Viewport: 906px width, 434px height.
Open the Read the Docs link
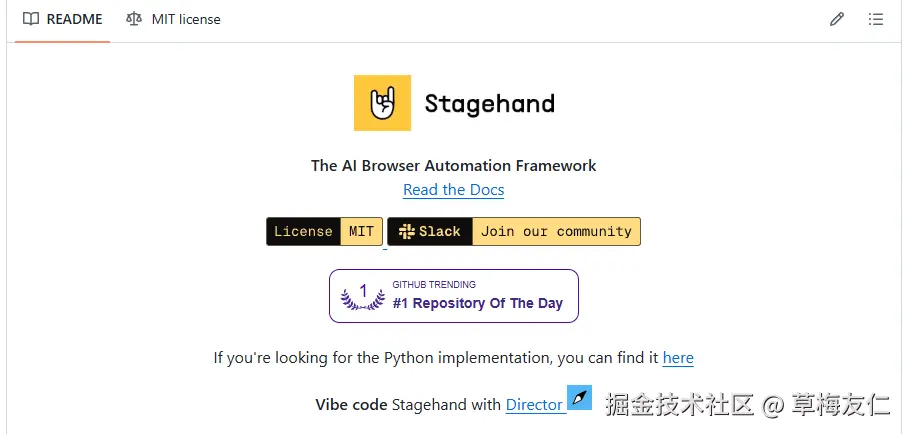[x=453, y=190]
